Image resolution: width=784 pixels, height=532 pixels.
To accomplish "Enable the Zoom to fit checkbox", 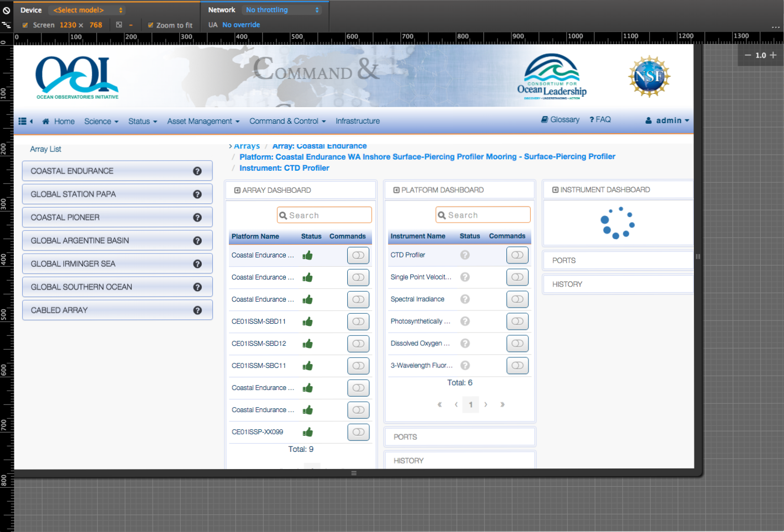I will [x=150, y=25].
